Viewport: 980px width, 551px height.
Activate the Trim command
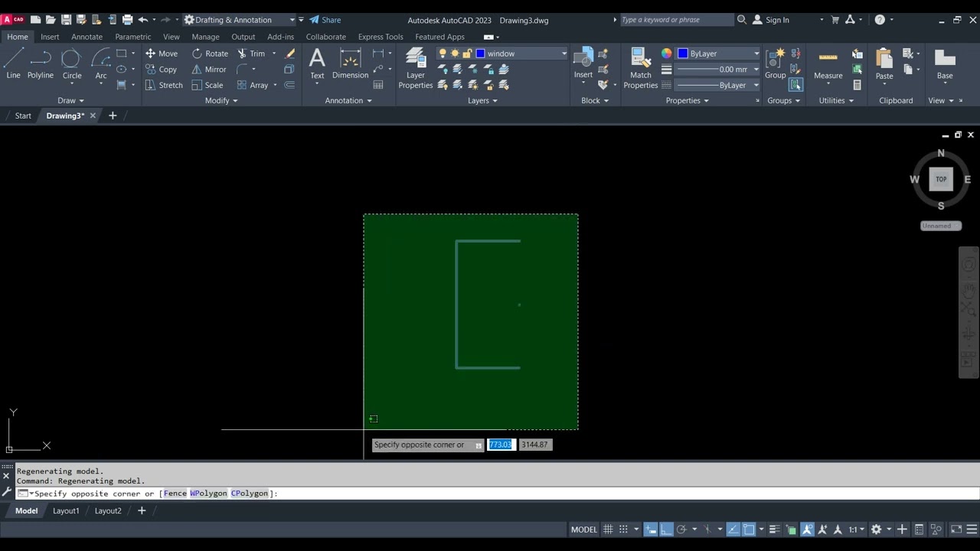coord(250,54)
